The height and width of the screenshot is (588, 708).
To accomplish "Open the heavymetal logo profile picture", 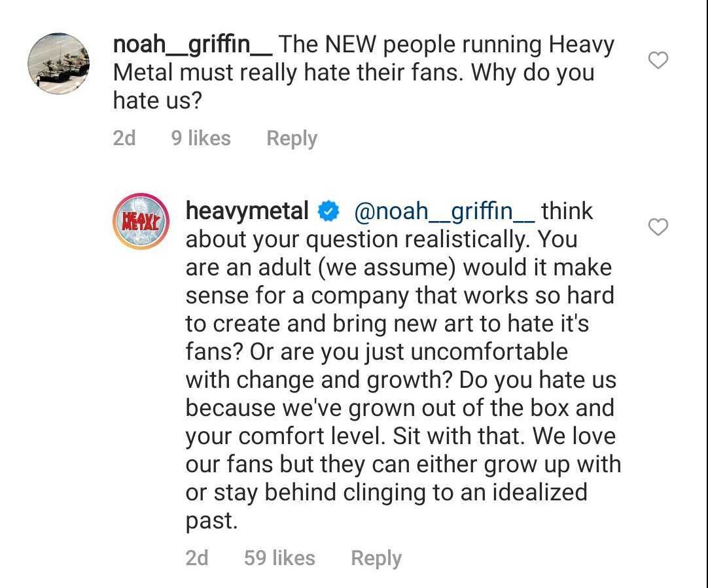I will coord(141,221).
